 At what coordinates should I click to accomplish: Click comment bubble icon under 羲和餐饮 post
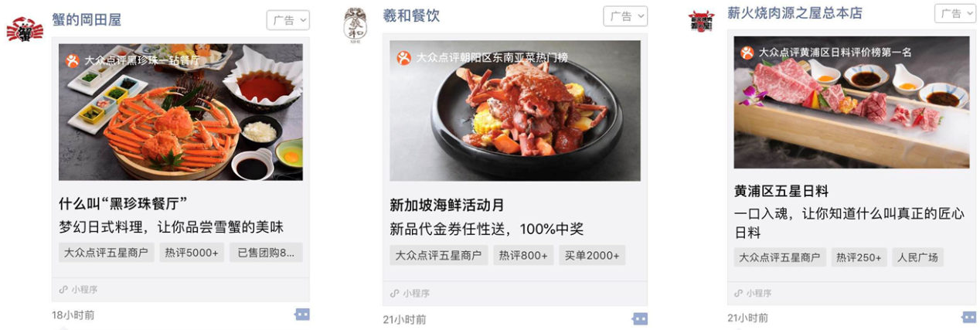tap(640, 318)
